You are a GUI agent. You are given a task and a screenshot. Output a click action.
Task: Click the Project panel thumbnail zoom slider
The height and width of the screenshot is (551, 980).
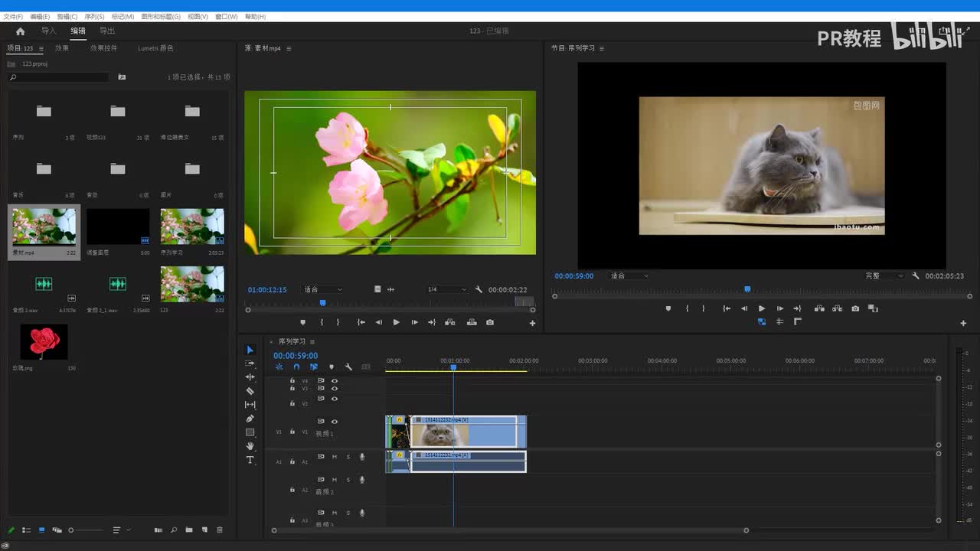click(x=84, y=530)
